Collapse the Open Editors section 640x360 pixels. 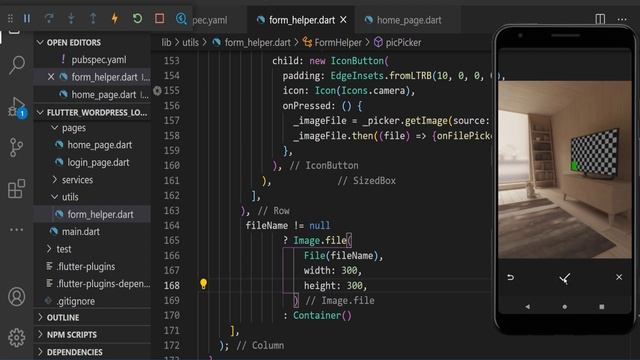pos(40,42)
